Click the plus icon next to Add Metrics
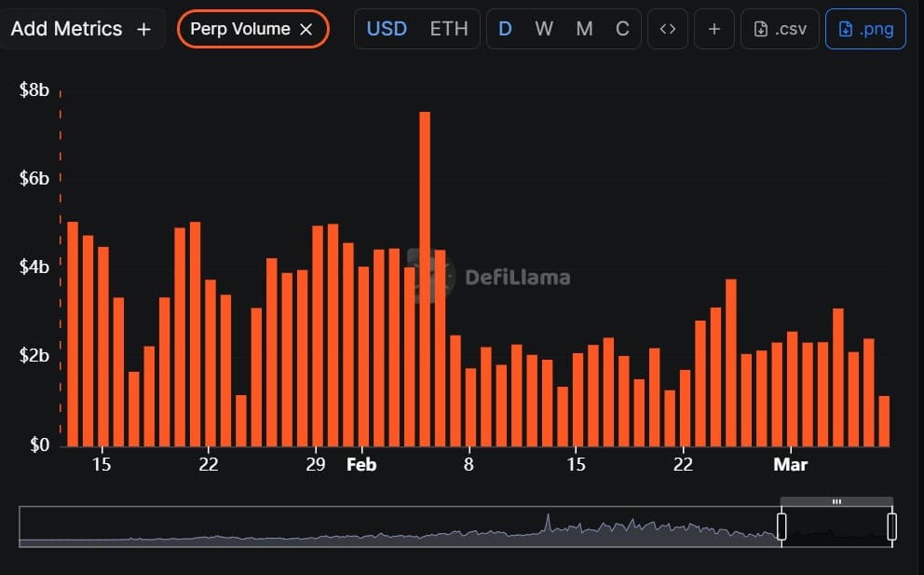 point(144,29)
